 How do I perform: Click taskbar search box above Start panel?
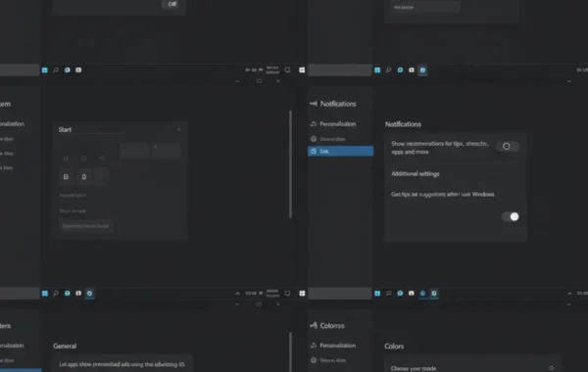(x=20, y=70)
